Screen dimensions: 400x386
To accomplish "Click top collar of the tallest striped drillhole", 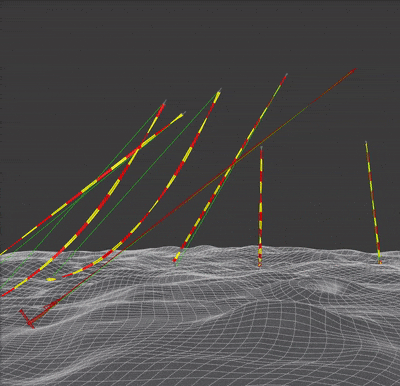I will click(x=285, y=76).
